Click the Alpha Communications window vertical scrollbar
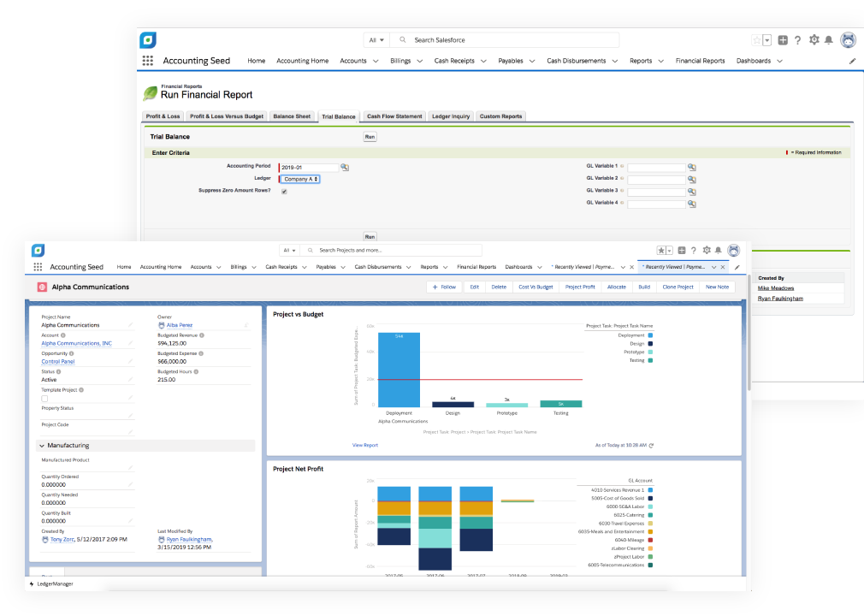 pos(749,334)
